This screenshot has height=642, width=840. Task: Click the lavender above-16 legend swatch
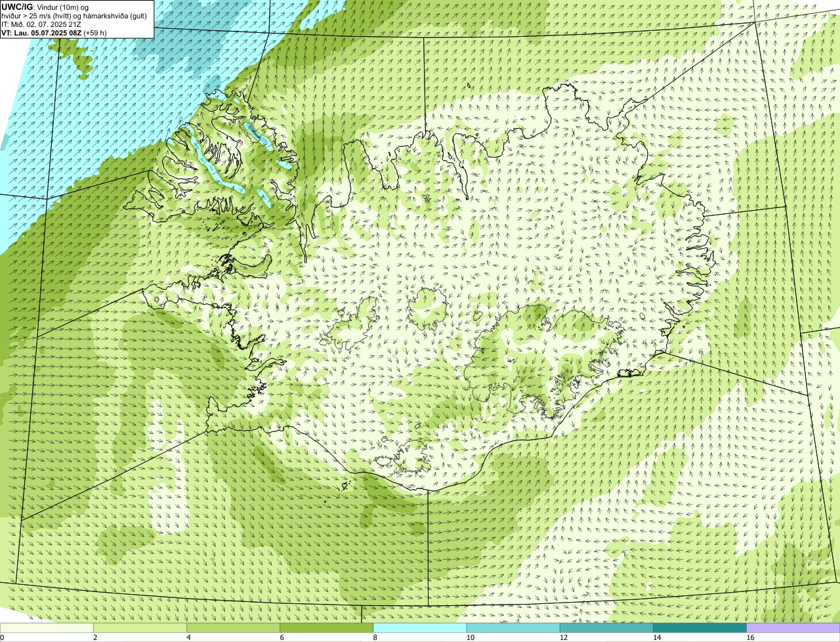pos(793,628)
